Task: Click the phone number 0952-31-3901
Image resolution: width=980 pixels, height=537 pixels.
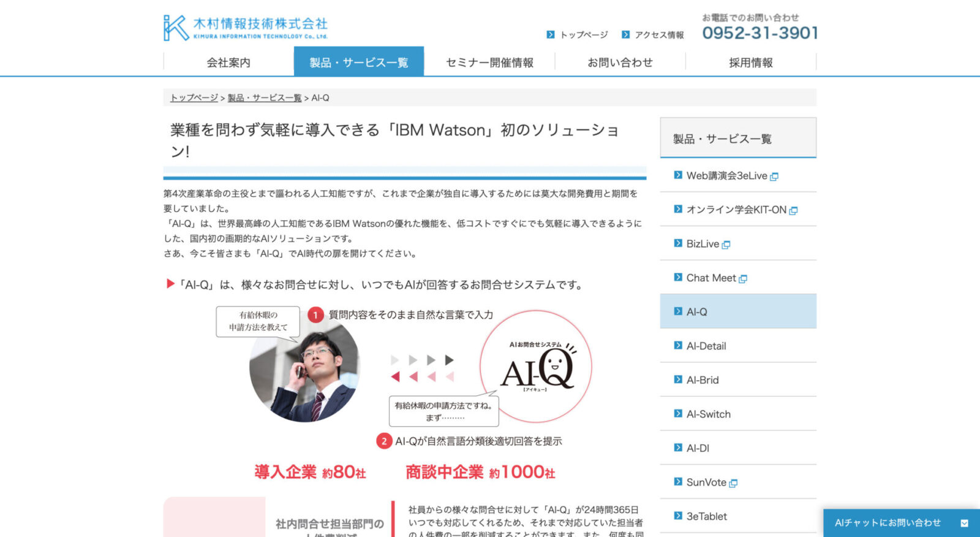Action: [759, 33]
